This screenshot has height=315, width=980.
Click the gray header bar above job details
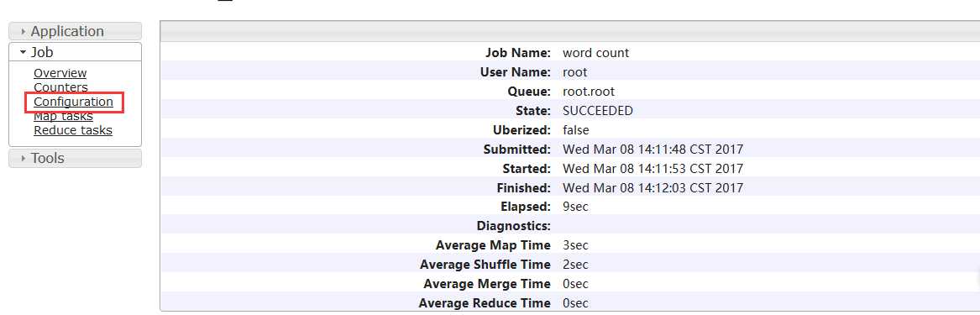click(569, 31)
